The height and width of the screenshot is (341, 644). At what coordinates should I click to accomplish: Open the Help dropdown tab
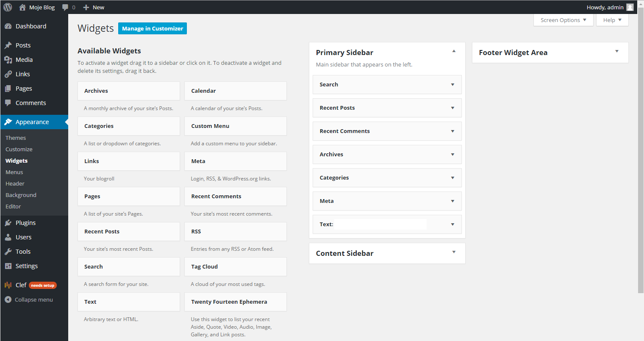pos(612,20)
